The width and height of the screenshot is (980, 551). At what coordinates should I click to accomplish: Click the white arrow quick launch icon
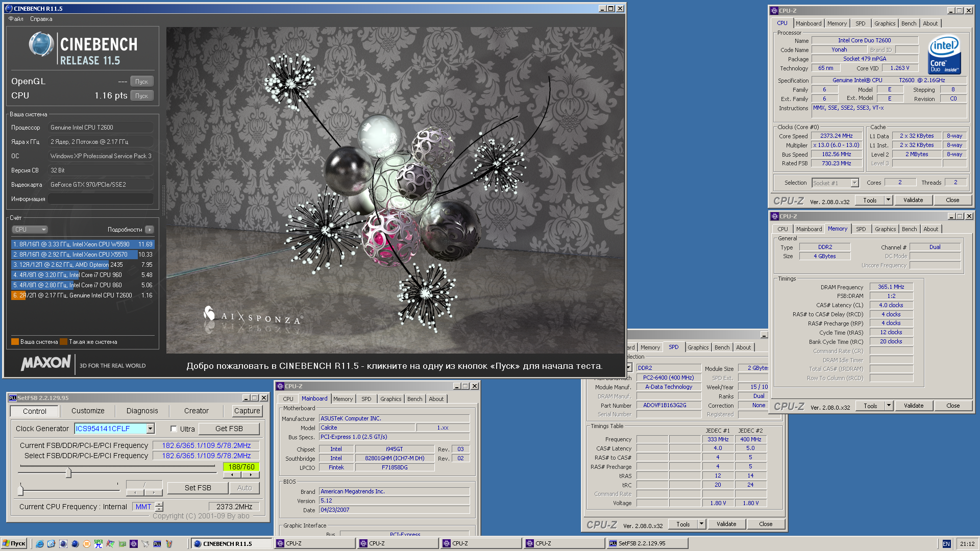click(145, 544)
